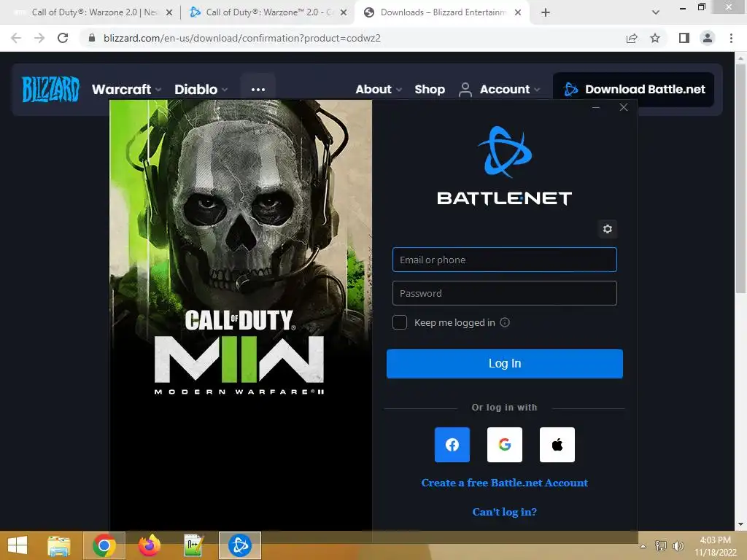Screen dimensions: 747x560
Task: Log in with Facebook icon
Action: pos(452,445)
